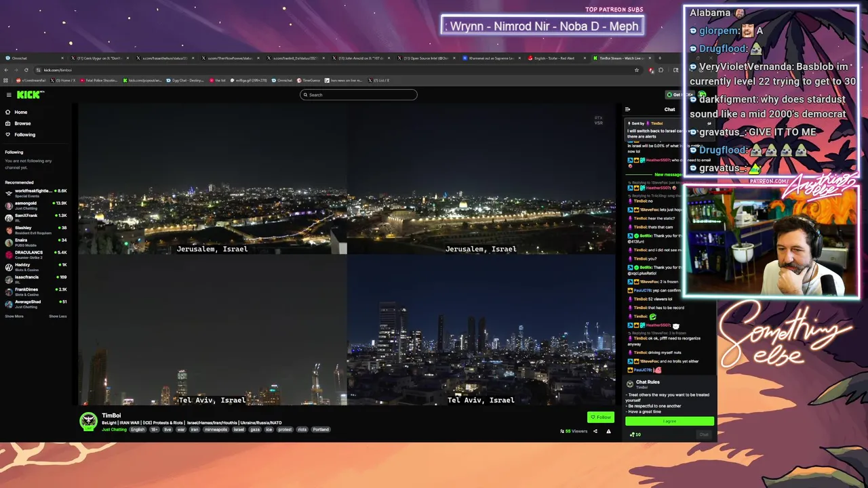
Task: Bookmark page with star icon
Action: point(637,70)
